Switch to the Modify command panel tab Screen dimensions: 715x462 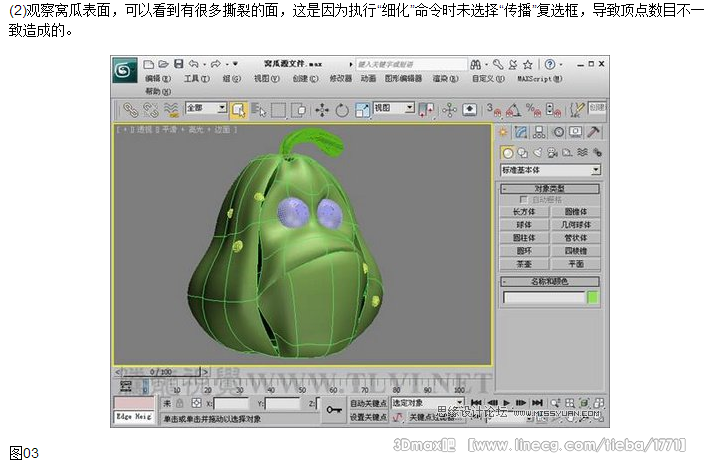pyautogui.click(x=521, y=132)
